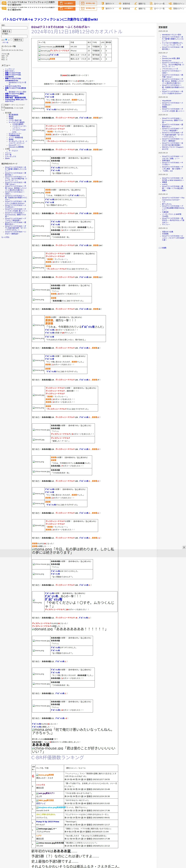Screen dimensions: 186x868
Task: Open もっと見る under recently created pages
Action: [5, 237]
